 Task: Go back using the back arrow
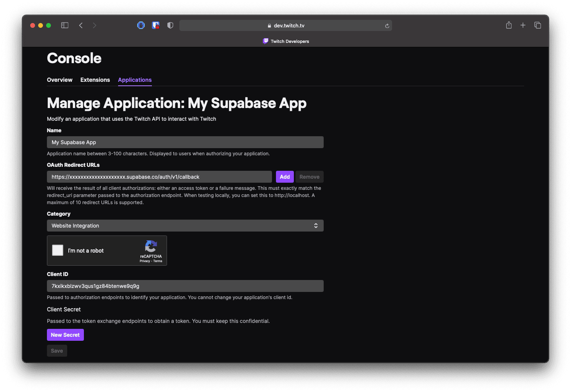click(x=81, y=25)
